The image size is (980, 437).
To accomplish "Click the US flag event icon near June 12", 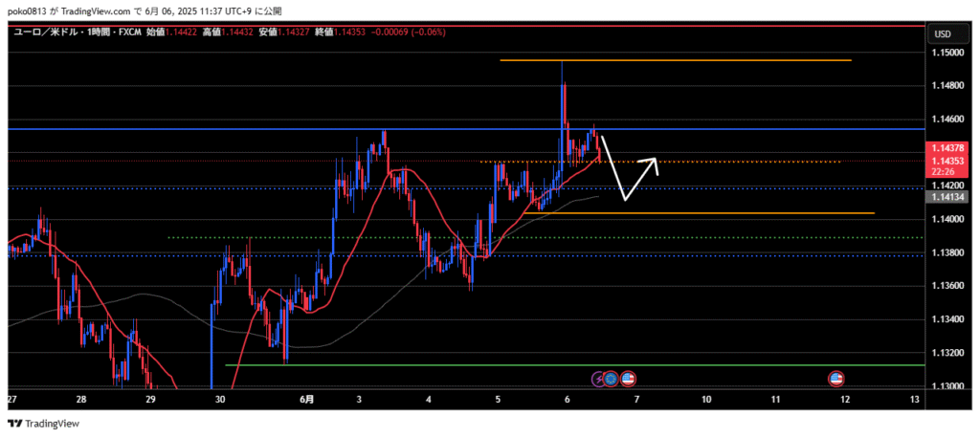I will coord(835,380).
